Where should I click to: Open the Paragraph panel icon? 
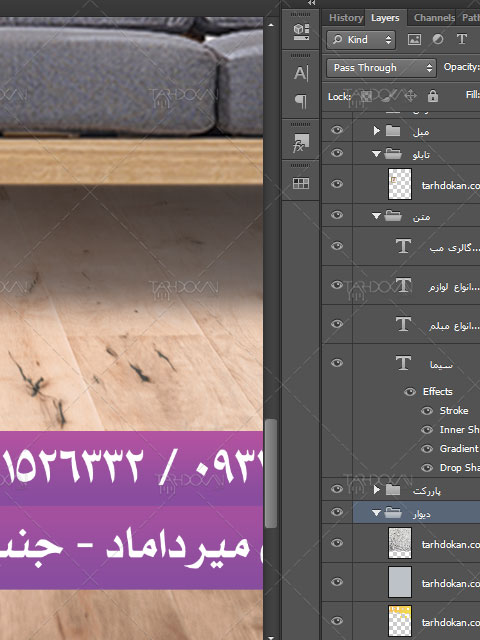pyautogui.click(x=301, y=101)
